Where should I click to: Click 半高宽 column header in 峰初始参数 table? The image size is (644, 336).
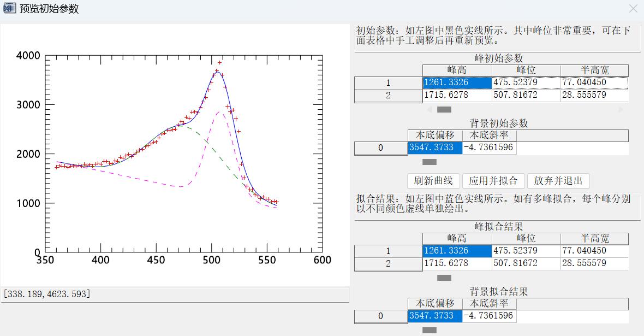click(594, 70)
